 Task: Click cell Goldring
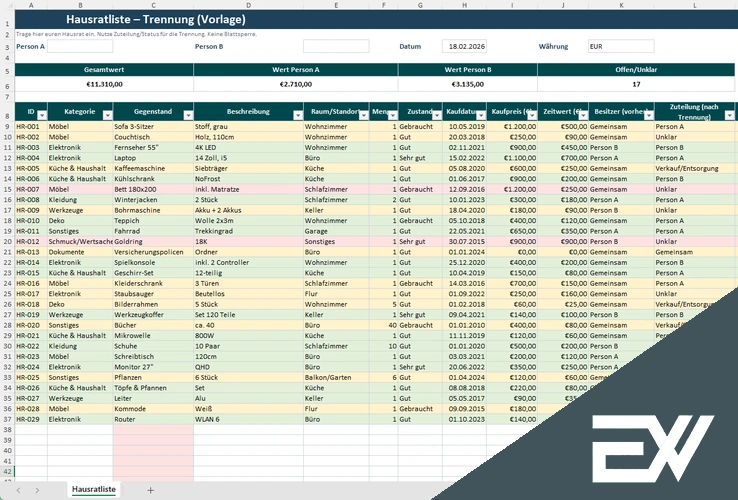pos(153,242)
